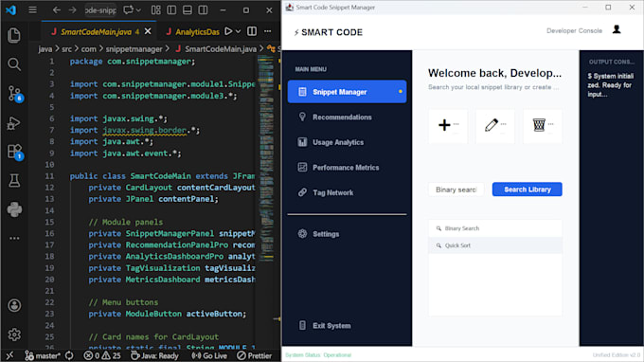Open the Performance Metrics menu item
The height and width of the screenshot is (362, 644).
347,167
